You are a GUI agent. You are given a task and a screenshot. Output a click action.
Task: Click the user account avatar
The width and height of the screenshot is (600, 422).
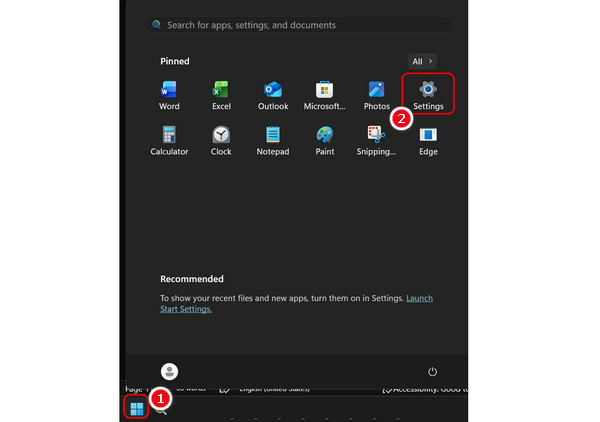(169, 371)
